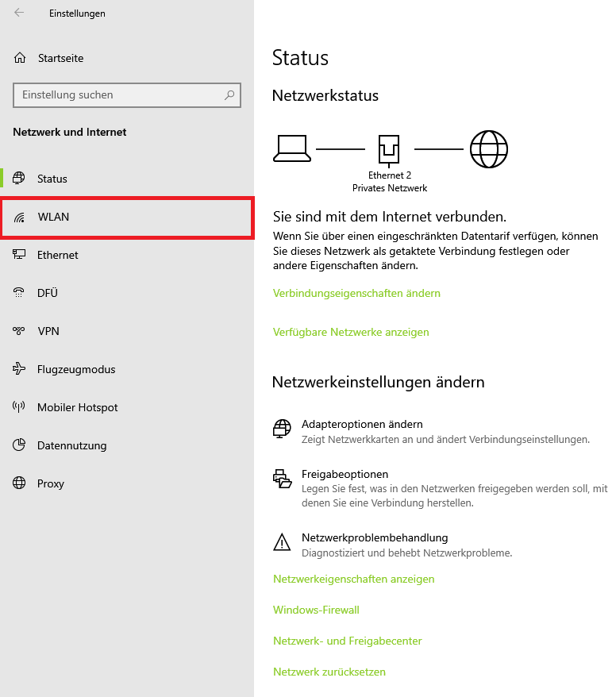Click the Startseite home icon
Screen dimensions: 616x697
pos(20,58)
